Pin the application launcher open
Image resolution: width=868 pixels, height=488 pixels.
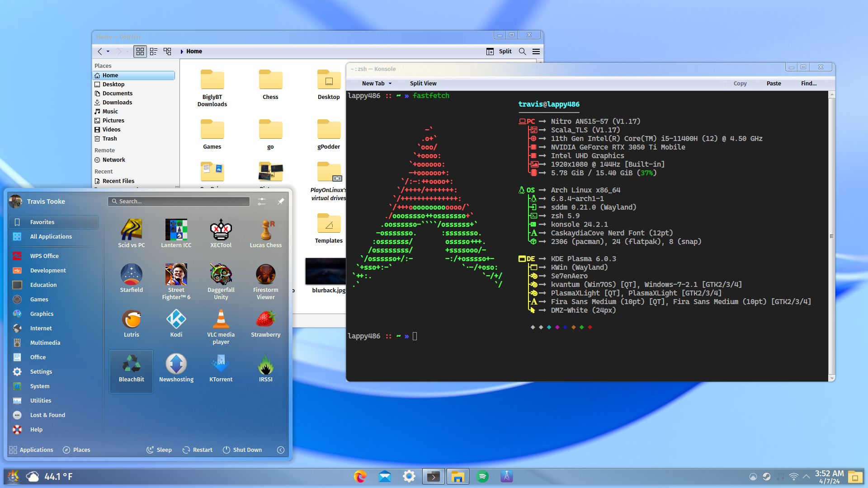click(x=281, y=201)
